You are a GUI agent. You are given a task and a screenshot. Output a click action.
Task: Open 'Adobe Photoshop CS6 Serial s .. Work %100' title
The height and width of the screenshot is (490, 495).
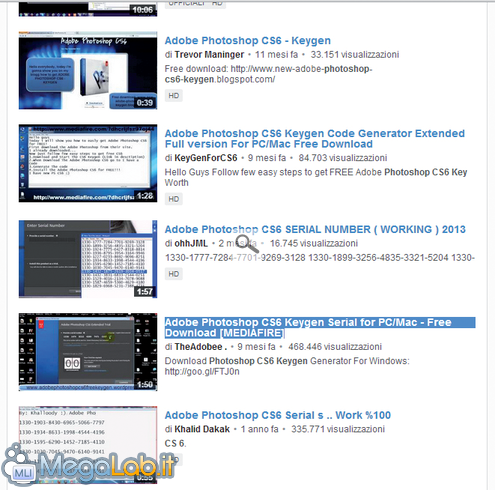[278, 415]
